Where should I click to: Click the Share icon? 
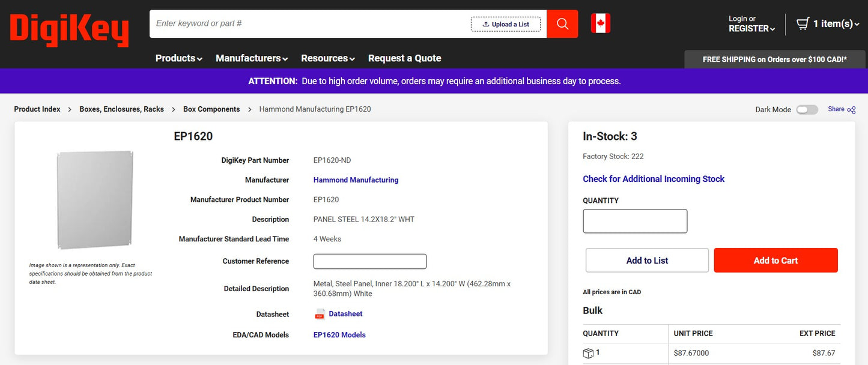point(851,110)
